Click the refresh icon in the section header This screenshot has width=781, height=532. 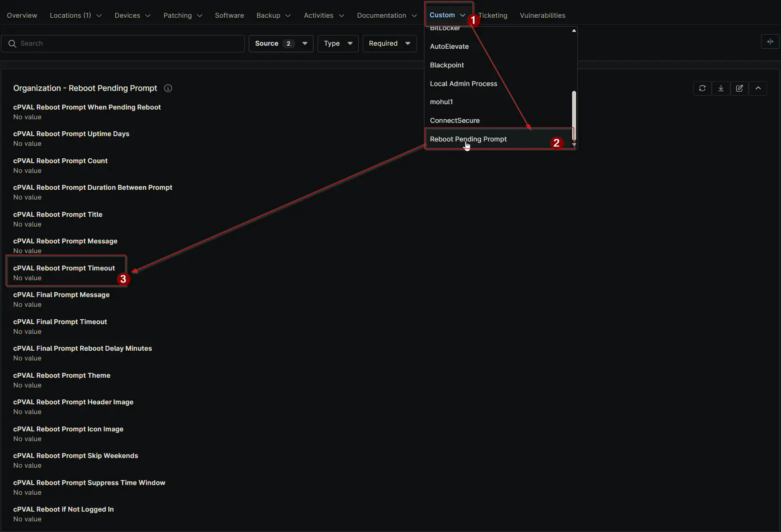(702, 88)
